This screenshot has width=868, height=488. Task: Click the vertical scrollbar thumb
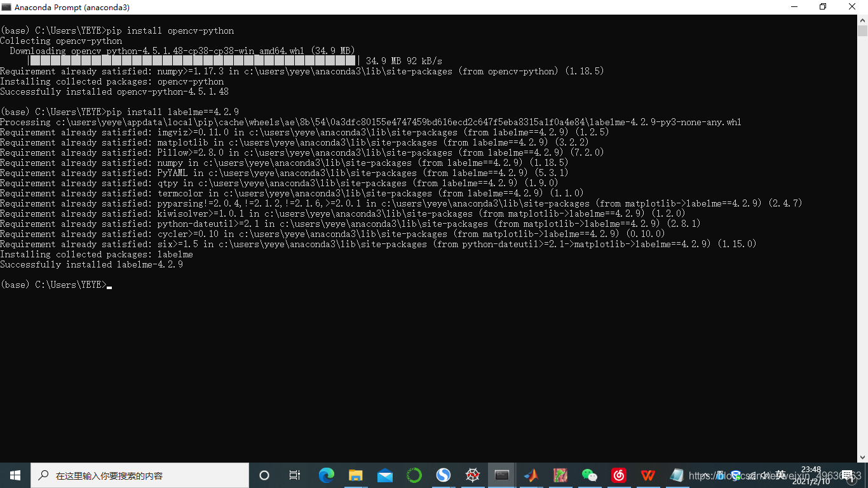pyautogui.click(x=862, y=31)
